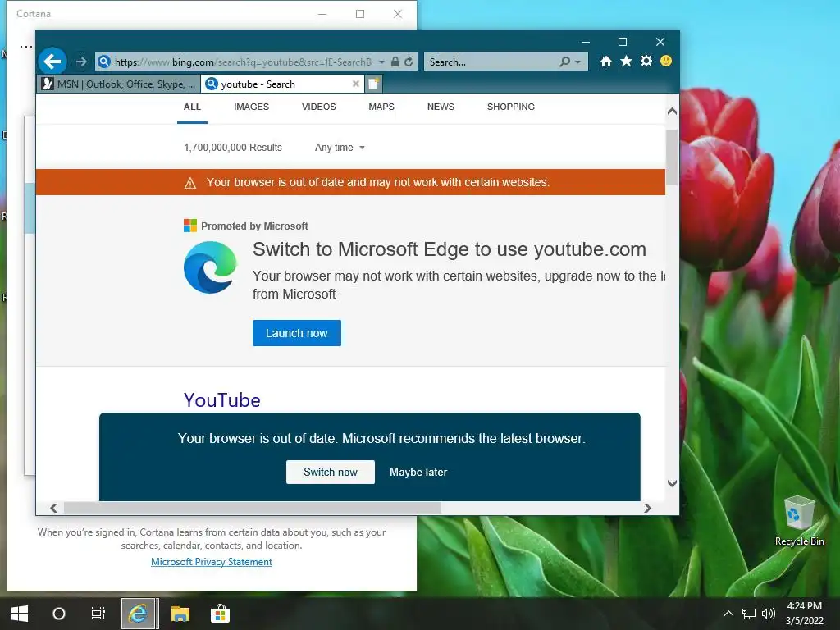Click the Cortana circle on the taskbar
Image resolution: width=840 pixels, height=630 pixels.
point(59,614)
